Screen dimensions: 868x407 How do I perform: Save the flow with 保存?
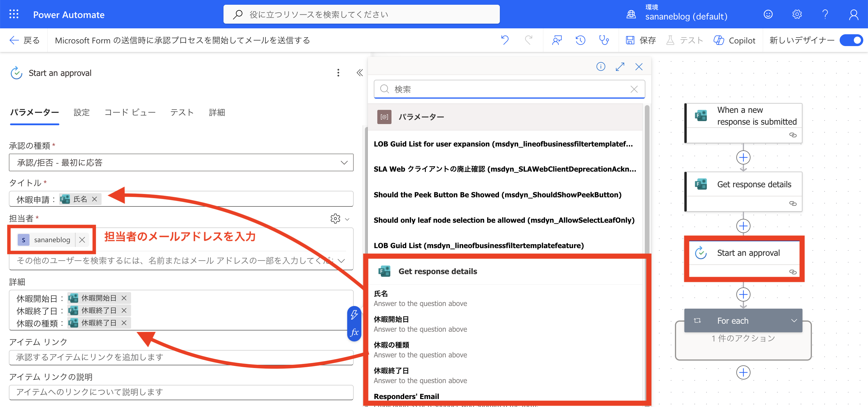coord(641,40)
